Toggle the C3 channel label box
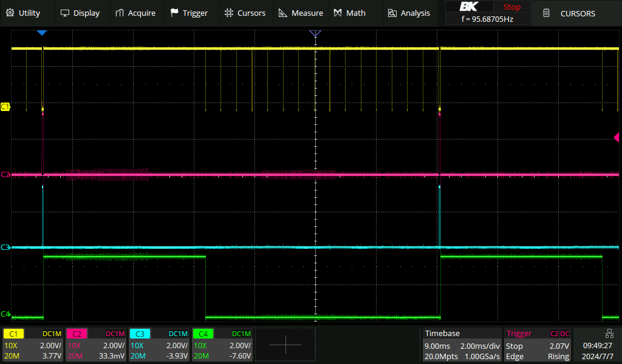622x364 pixels. click(x=140, y=334)
